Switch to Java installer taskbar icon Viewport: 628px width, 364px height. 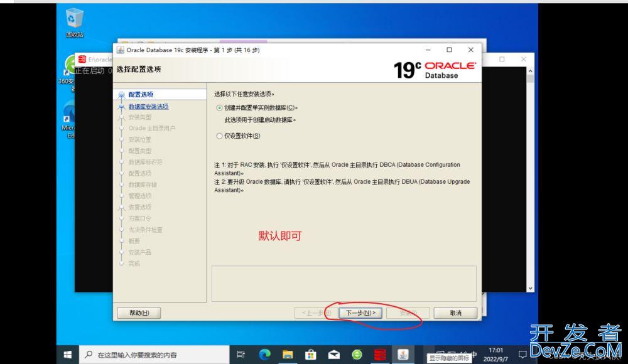click(x=403, y=355)
